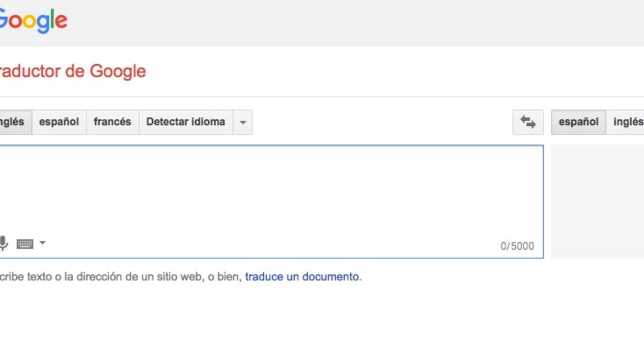Select inglés as source language

coord(14,122)
